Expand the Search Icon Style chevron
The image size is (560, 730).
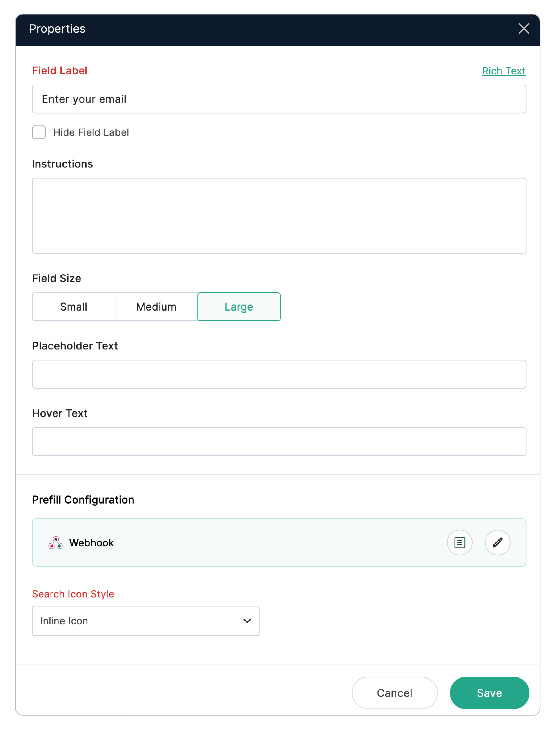click(247, 621)
